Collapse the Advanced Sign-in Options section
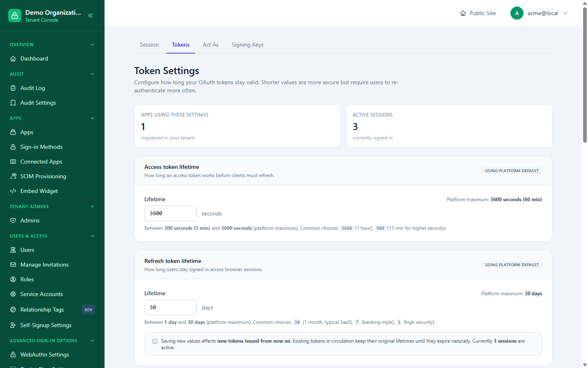 coord(92,341)
